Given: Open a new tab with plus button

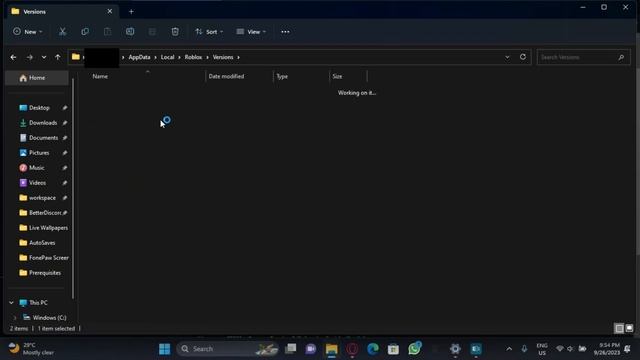Looking at the screenshot, I should click(x=131, y=12).
